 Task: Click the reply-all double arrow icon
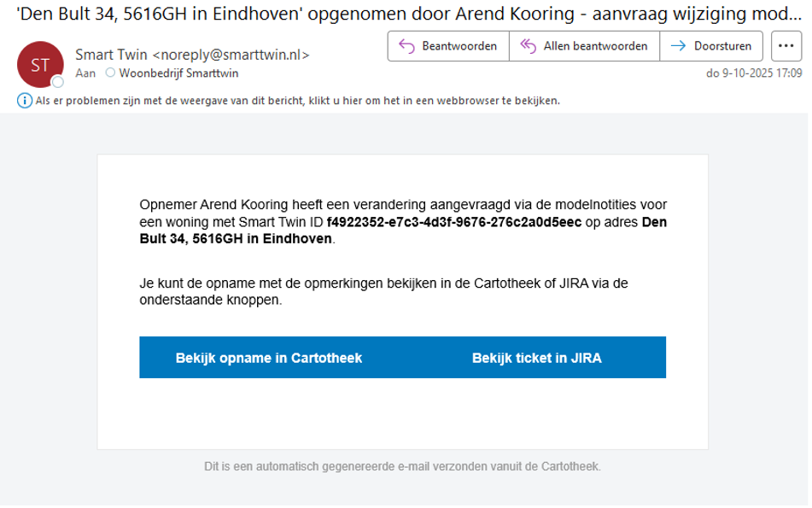[528, 46]
